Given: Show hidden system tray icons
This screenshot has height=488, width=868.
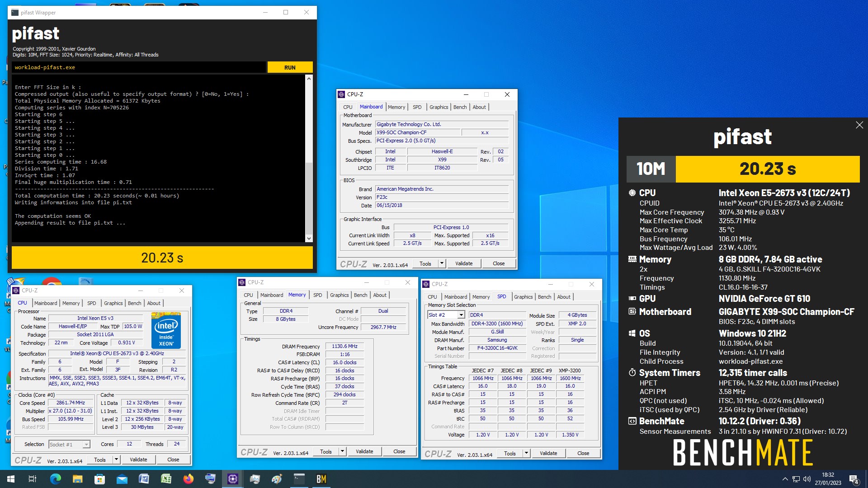Looking at the screenshot, I should (x=785, y=479).
